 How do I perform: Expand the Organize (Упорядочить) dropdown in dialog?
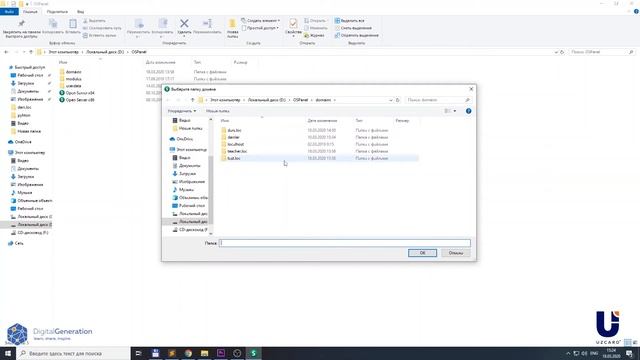182,111
